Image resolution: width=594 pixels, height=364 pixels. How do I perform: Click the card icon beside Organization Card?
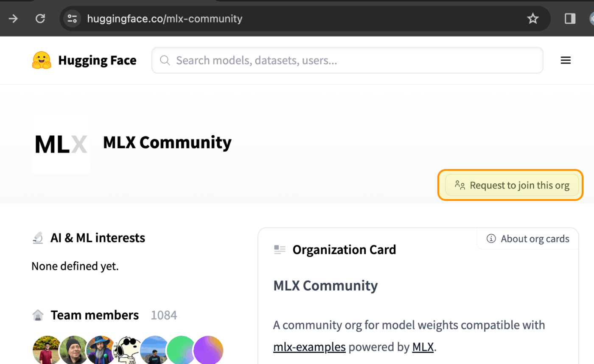pyautogui.click(x=280, y=250)
